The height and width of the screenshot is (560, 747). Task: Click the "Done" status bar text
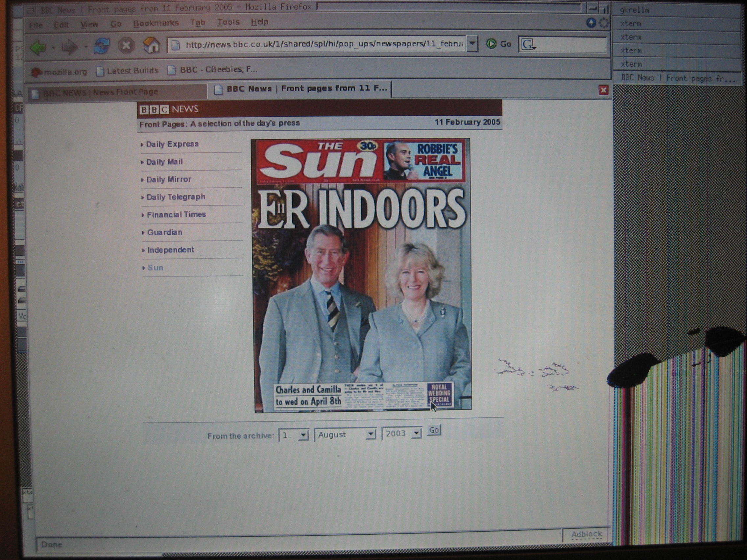52,545
